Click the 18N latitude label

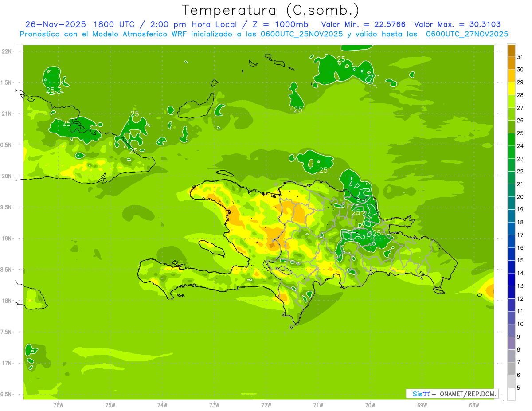tap(7, 301)
